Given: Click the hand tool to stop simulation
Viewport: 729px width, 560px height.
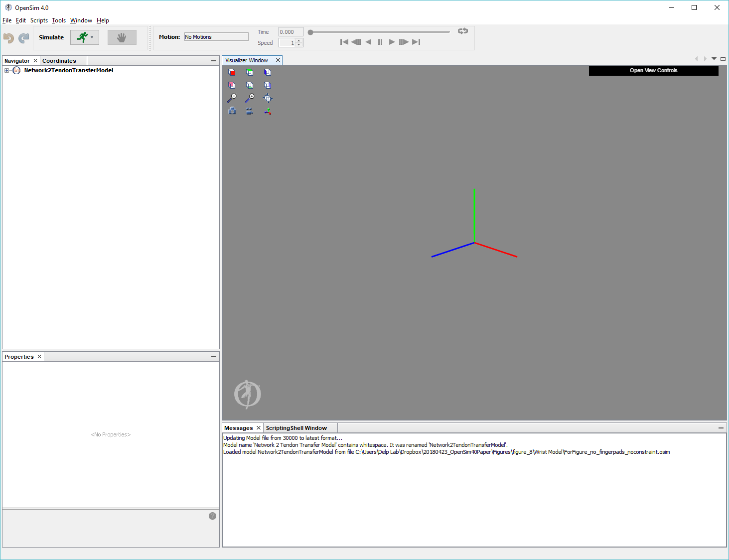Looking at the screenshot, I should 122,37.
